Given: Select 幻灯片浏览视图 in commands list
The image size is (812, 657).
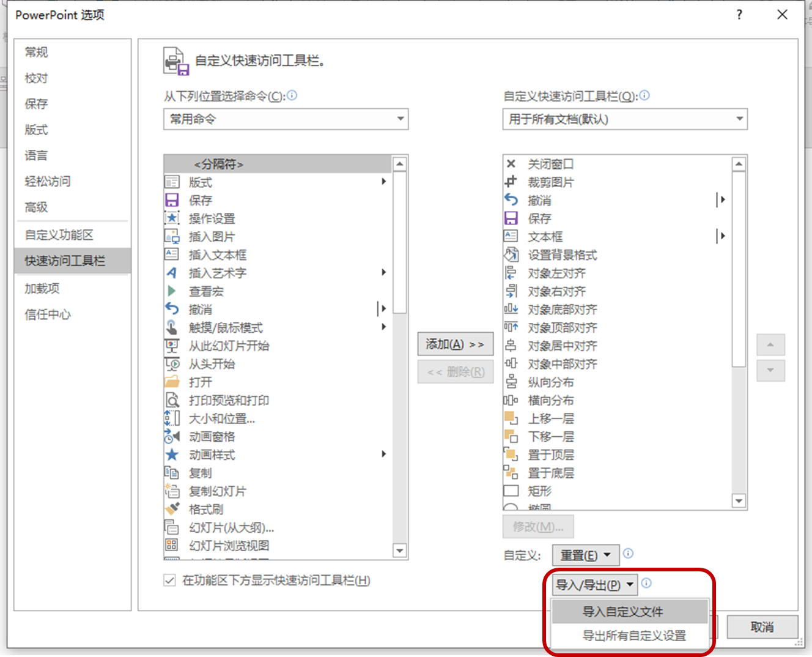Looking at the screenshot, I should point(278,546).
